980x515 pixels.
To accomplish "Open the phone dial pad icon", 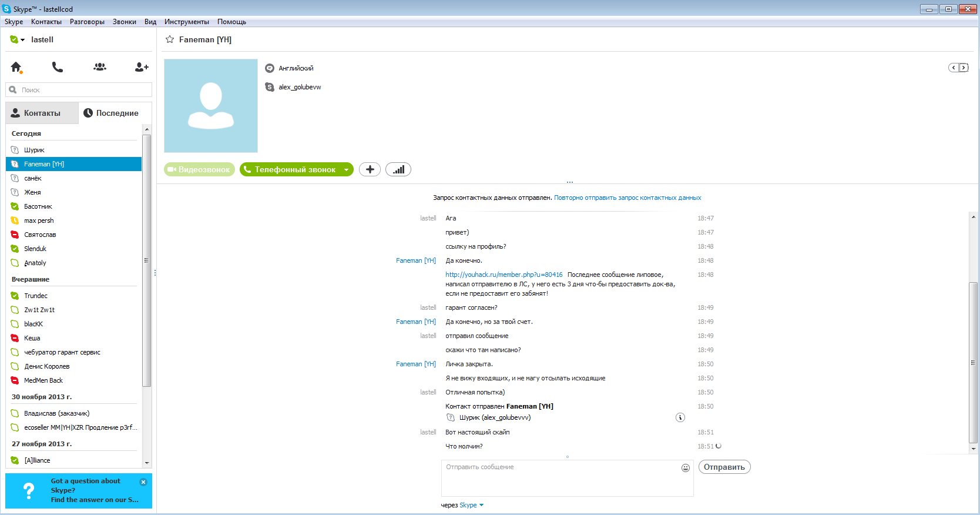I will coord(57,67).
